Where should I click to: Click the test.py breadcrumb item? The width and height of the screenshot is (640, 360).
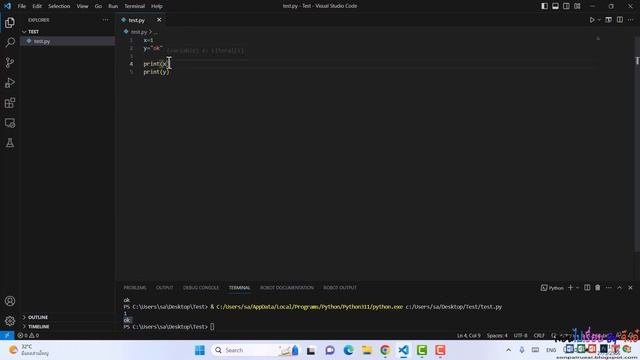139,32
